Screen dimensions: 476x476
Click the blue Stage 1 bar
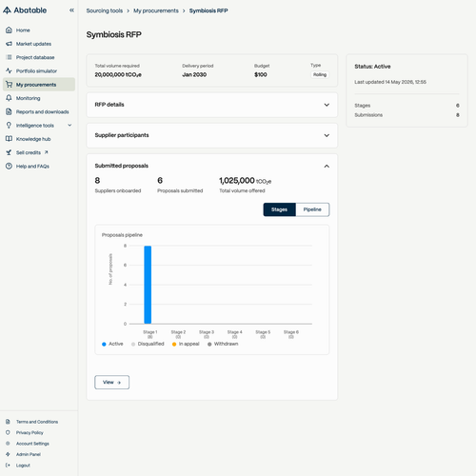click(148, 285)
